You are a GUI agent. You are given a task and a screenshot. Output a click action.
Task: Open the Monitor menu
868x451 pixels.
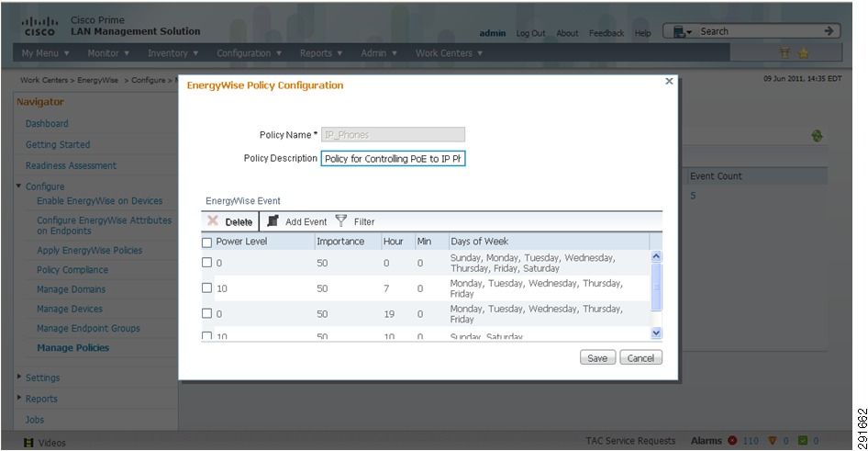coord(108,53)
